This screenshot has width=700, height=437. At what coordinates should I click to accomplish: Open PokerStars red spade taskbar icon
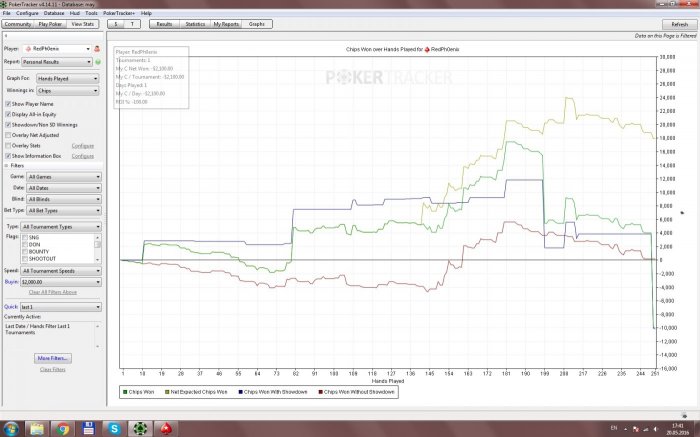(166, 429)
